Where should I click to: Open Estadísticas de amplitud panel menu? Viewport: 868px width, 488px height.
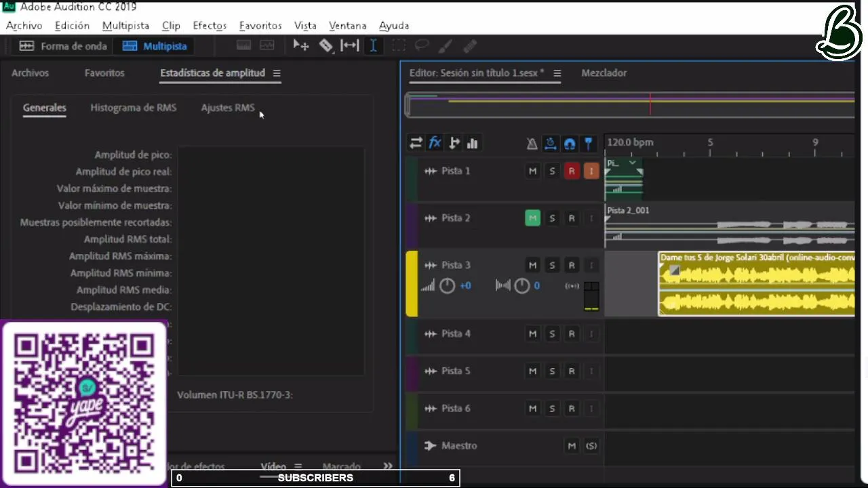tap(277, 73)
